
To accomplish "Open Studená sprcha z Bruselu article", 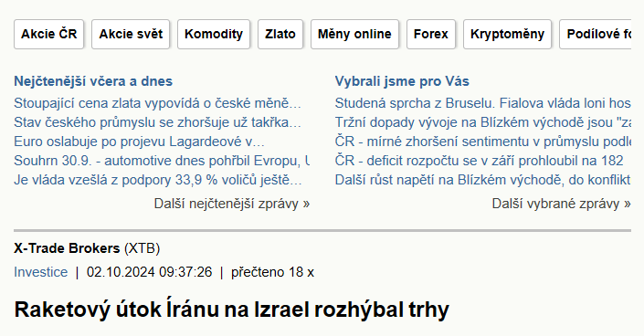I will (x=482, y=103).
